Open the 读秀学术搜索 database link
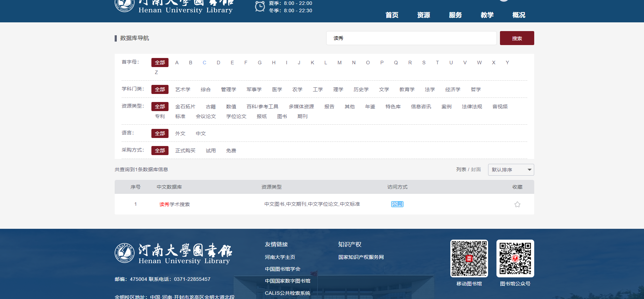This screenshot has height=299, width=644. pyautogui.click(x=174, y=204)
